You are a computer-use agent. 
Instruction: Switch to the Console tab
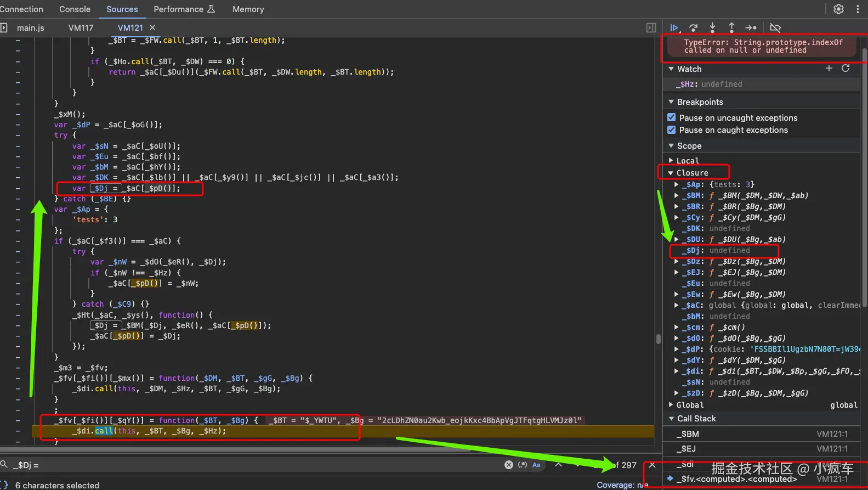75,9
